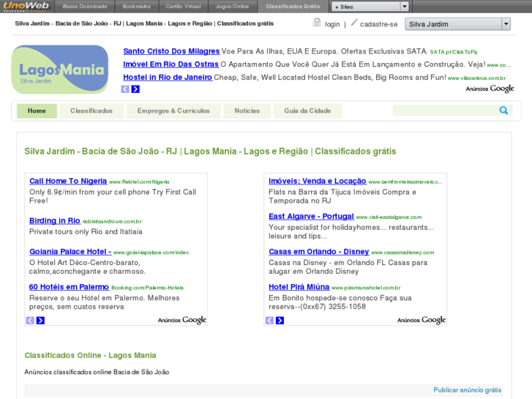Open East Algarve - Portugal ad
Screen dimensions: 532x399
tap(311, 216)
